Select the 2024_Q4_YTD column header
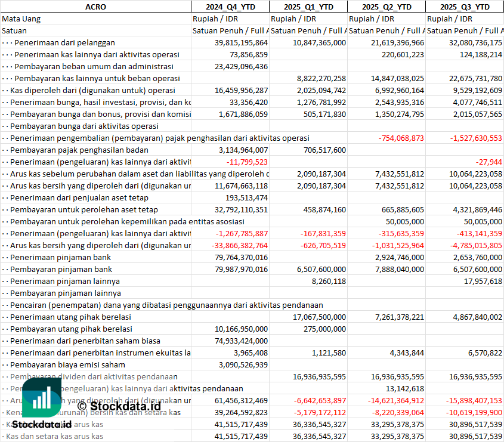 (230, 7)
